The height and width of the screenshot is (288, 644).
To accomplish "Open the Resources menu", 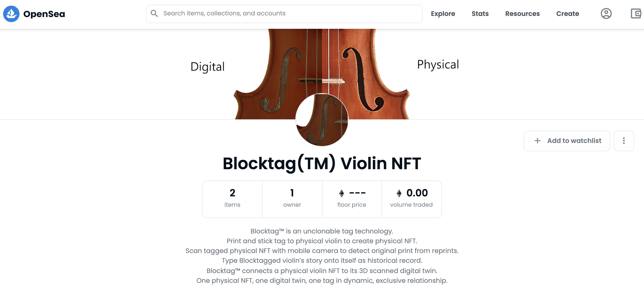I will (522, 14).
